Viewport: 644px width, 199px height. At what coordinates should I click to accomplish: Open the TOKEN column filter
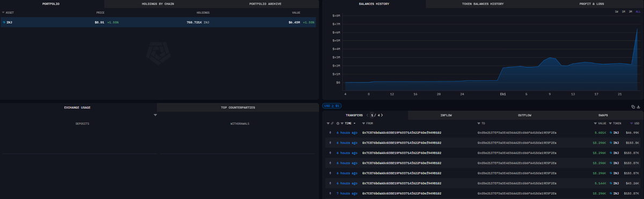point(610,123)
